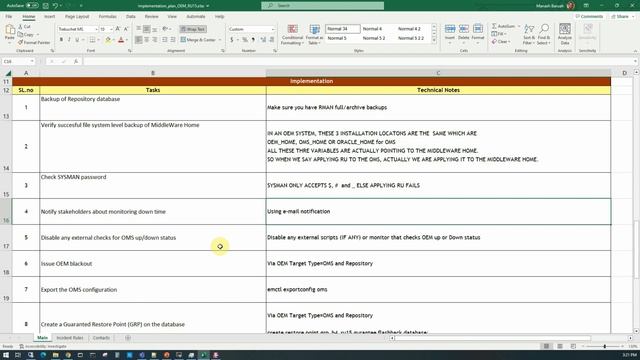Click the Orientation icon

[165, 29]
